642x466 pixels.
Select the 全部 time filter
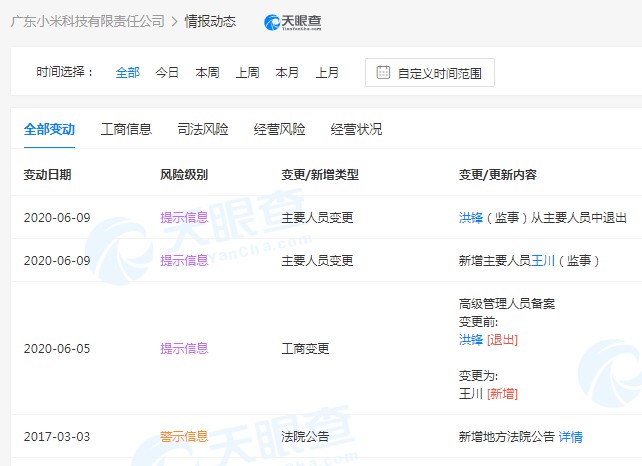(x=128, y=73)
